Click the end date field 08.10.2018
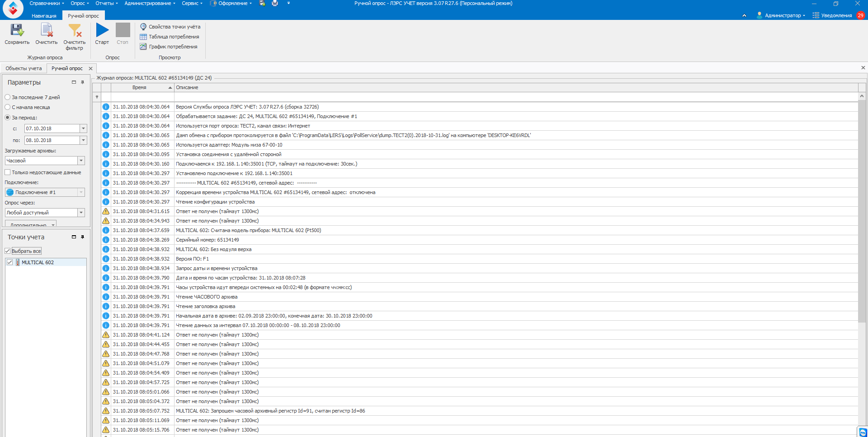 [x=52, y=140]
